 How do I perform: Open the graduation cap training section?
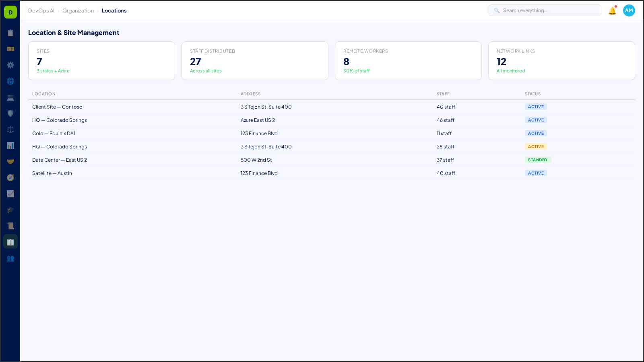point(10,210)
